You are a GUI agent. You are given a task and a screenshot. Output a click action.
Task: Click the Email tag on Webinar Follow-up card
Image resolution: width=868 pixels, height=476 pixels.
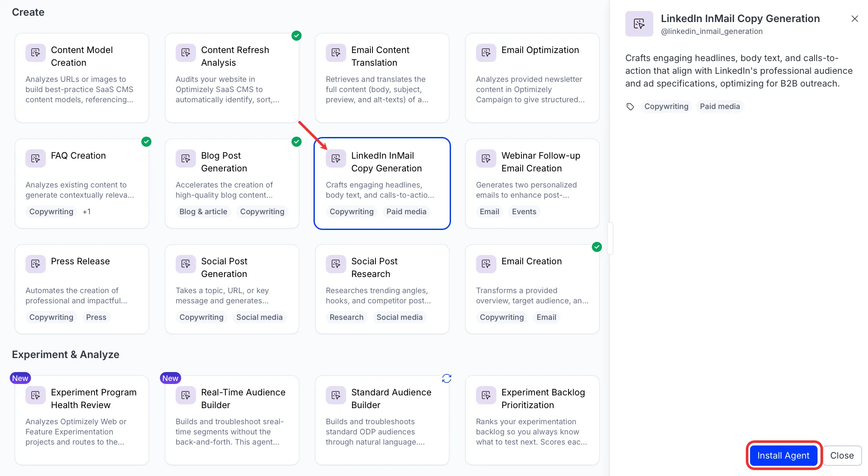click(490, 212)
